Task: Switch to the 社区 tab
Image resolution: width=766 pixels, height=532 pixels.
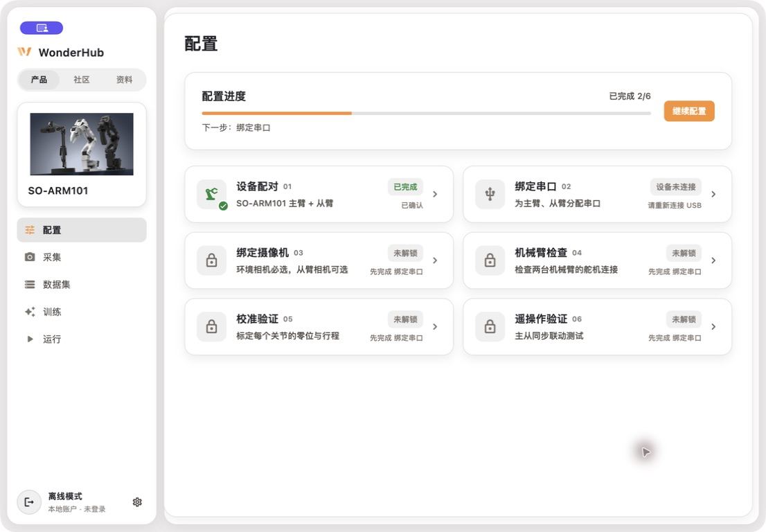Action: click(x=82, y=80)
